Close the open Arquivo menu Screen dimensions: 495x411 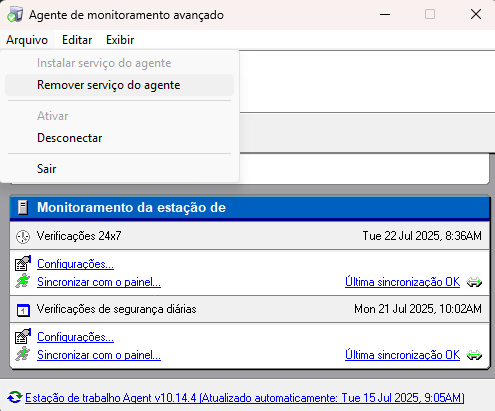pos(27,40)
